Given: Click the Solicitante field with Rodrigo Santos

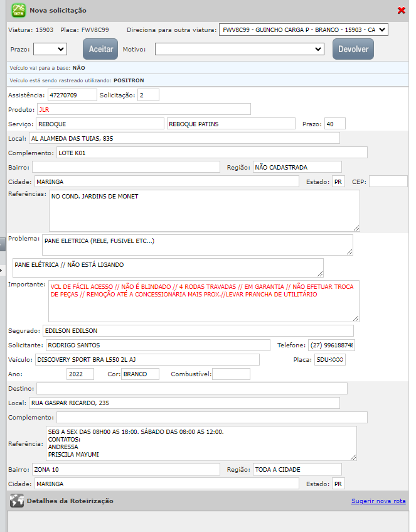Looking at the screenshot, I should pos(158,345).
